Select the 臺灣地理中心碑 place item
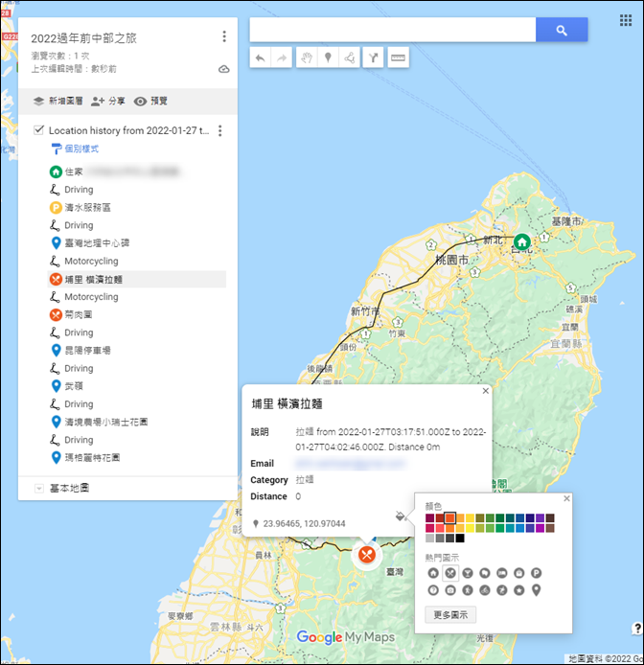The height and width of the screenshot is (665, 644). pyautogui.click(x=137, y=243)
